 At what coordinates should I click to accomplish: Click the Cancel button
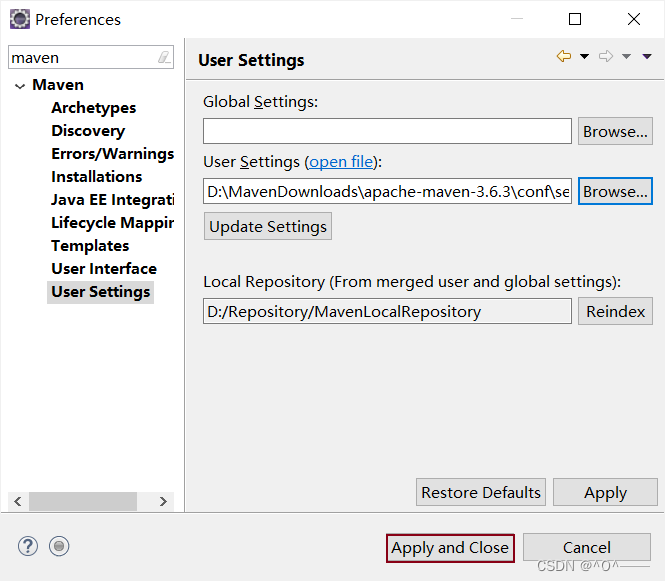click(x=587, y=547)
